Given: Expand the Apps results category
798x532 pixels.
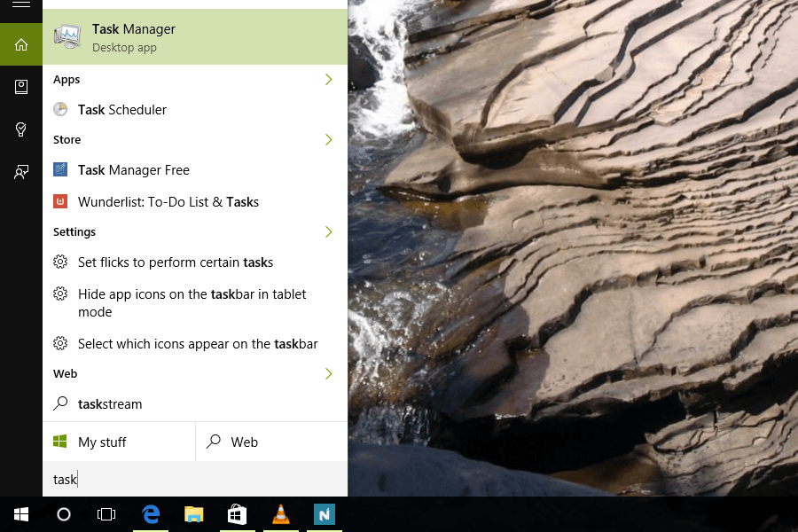Looking at the screenshot, I should tap(329, 80).
